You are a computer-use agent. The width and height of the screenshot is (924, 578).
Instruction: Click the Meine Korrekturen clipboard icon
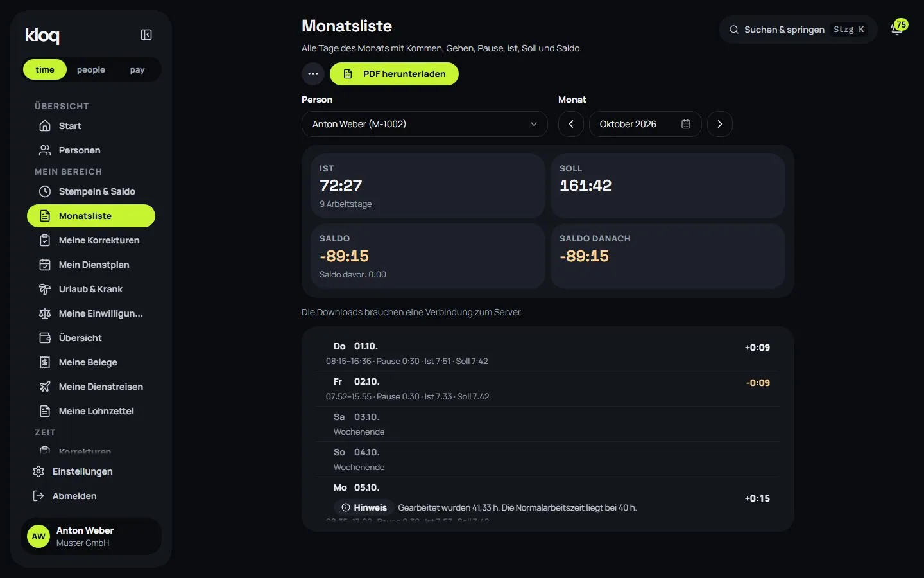pos(45,240)
